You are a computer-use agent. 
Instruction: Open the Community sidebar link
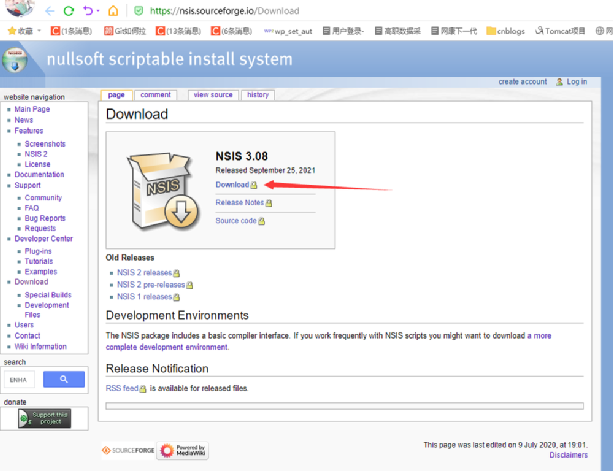(x=43, y=198)
